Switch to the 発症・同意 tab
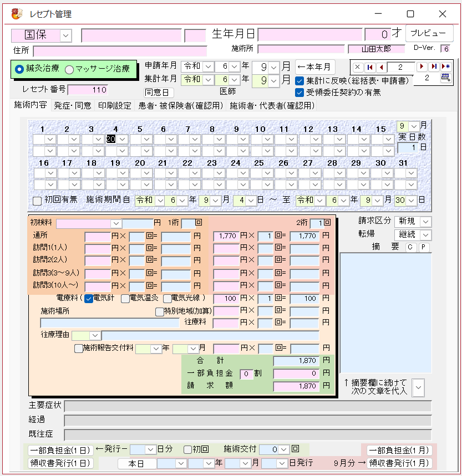462x476 pixels. pos(73,105)
